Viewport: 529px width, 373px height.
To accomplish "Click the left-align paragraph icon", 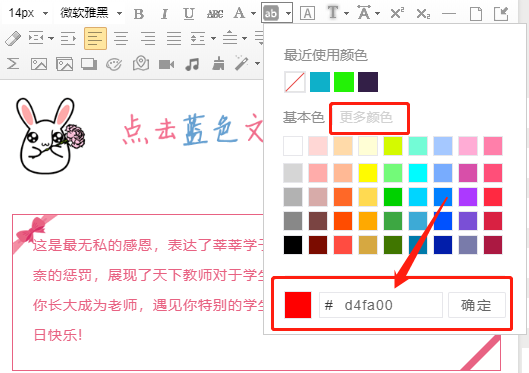I will pyautogui.click(x=95, y=38).
